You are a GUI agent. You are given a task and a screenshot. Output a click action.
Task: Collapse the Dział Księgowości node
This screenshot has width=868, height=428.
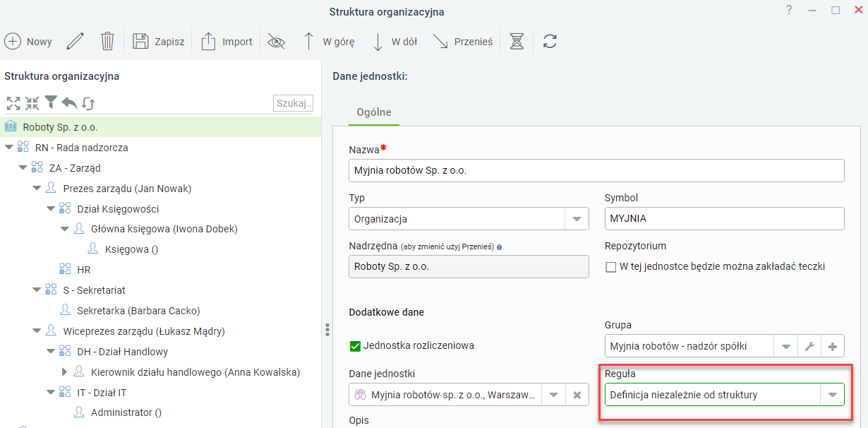tap(51, 209)
